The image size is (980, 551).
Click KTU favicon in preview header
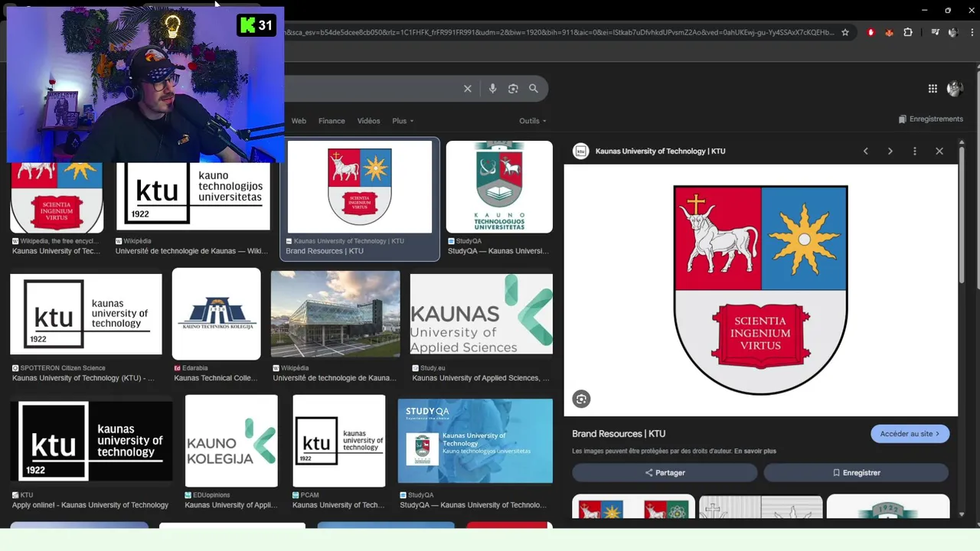[580, 152]
